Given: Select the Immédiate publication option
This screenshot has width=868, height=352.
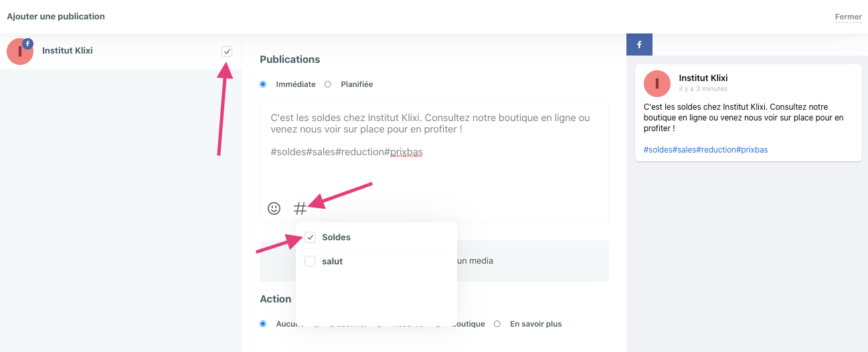Looking at the screenshot, I should tap(263, 84).
